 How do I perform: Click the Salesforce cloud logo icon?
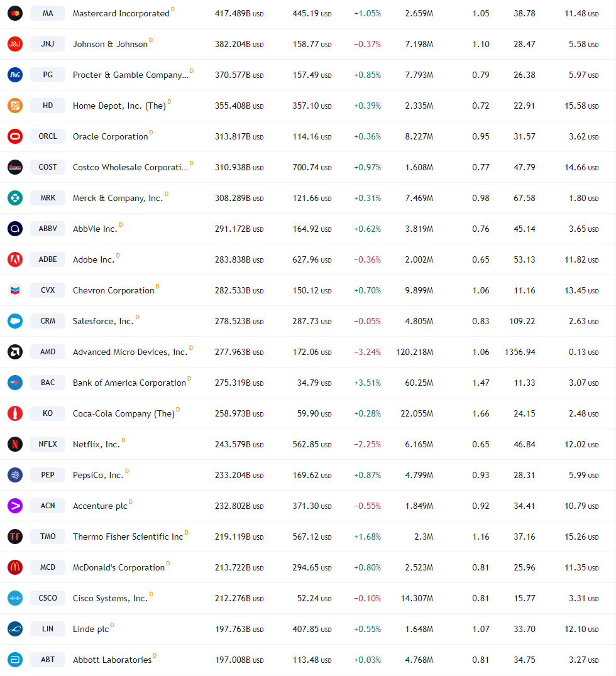point(15,321)
